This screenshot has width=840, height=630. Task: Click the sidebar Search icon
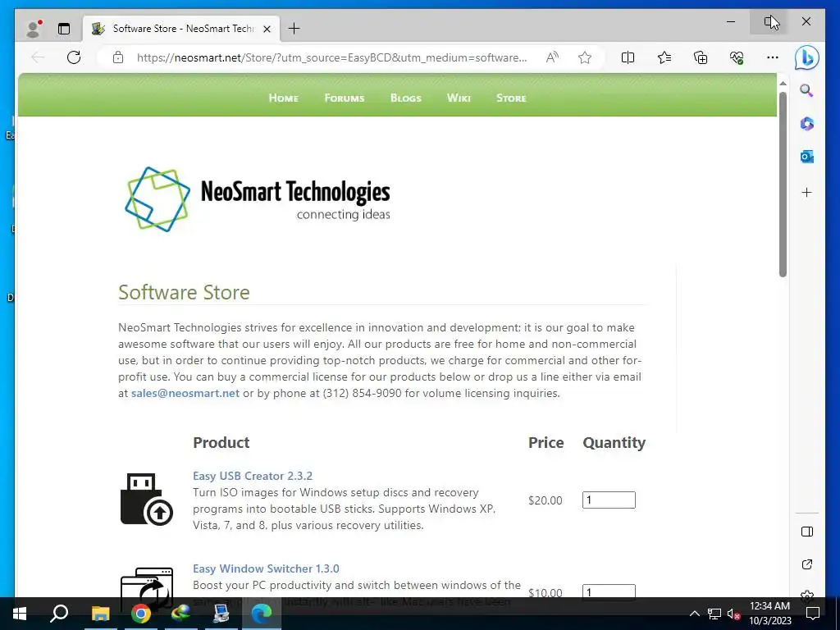pos(807,90)
